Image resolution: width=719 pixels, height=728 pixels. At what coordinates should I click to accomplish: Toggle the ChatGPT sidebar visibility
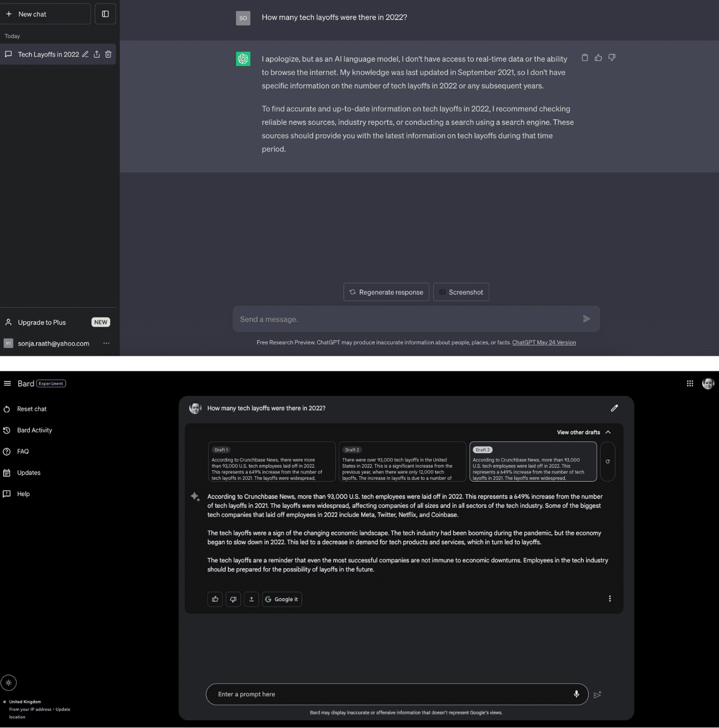(105, 14)
